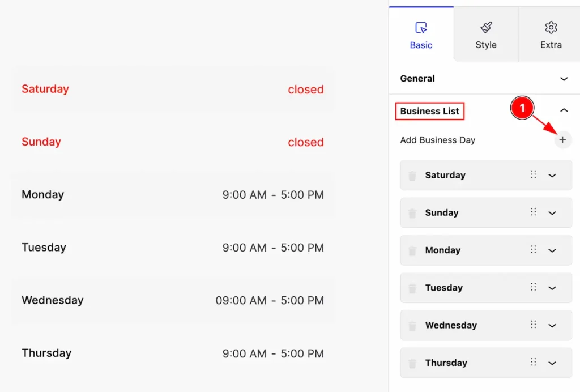
Task: Delete Tuesday using its trash icon
Action: (412, 288)
